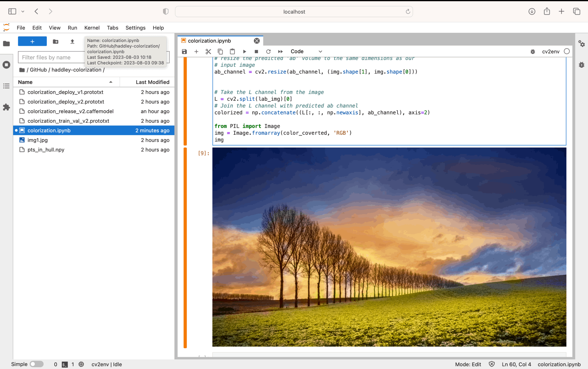
Task: Open the Settings menu
Action: [x=135, y=28]
